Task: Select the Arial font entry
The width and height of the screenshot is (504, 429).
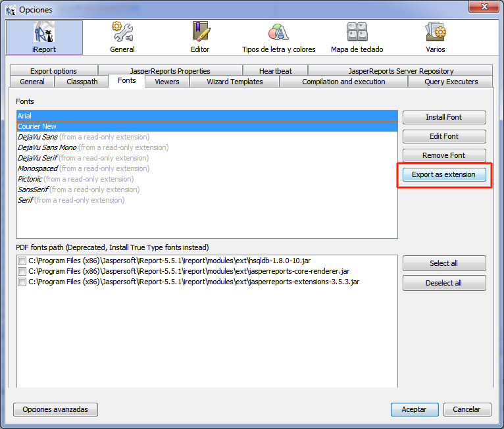Action: click(x=207, y=116)
